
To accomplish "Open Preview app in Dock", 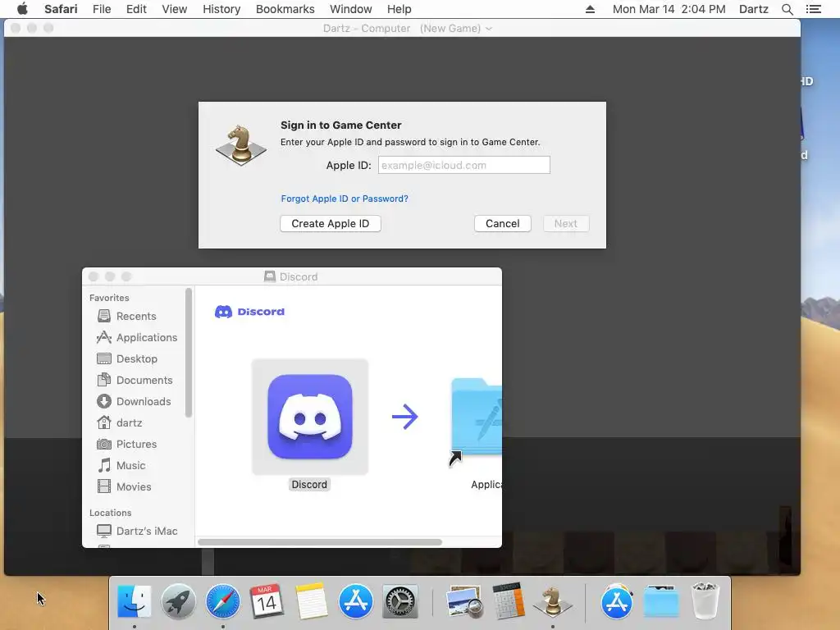I will (x=464, y=601).
